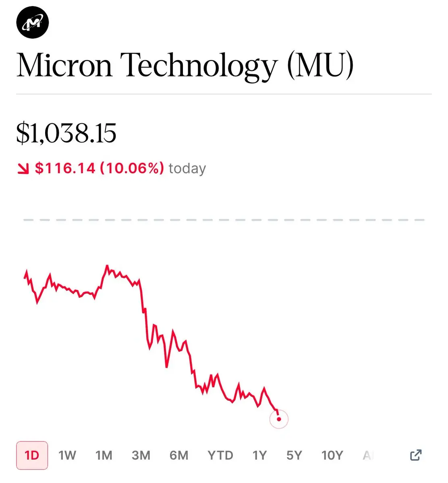This screenshot has width=448, height=483.
Task: Click the Micron logo icon
Action: [x=33, y=22]
